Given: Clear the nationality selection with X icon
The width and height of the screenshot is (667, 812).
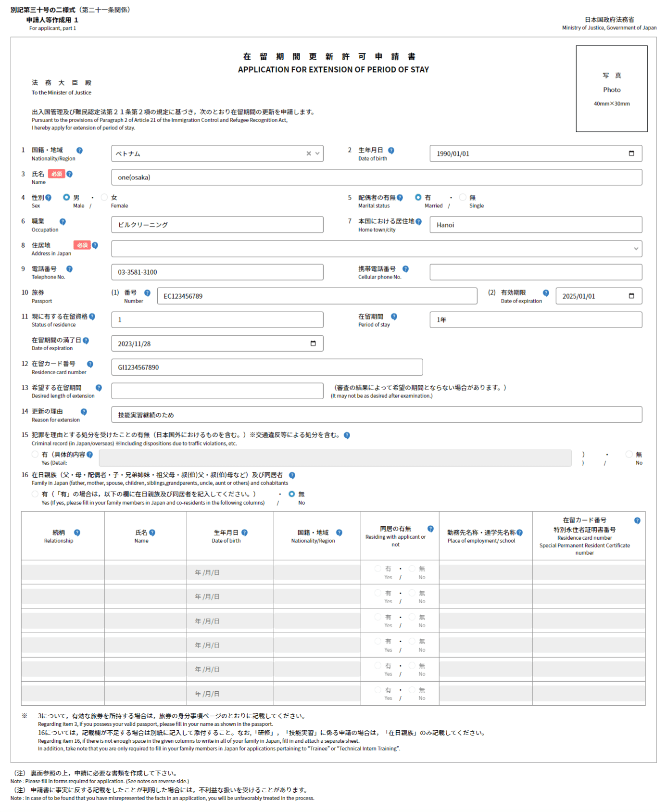Looking at the screenshot, I should [309, 153].
